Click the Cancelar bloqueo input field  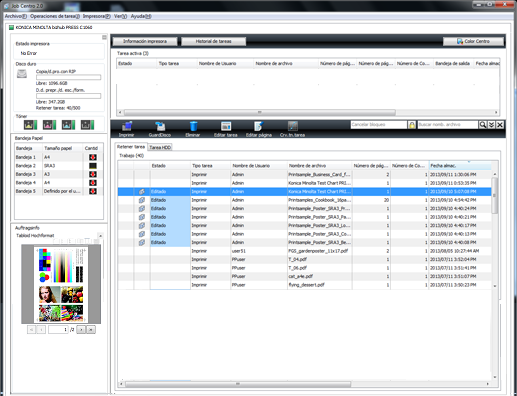coord(379,125)
